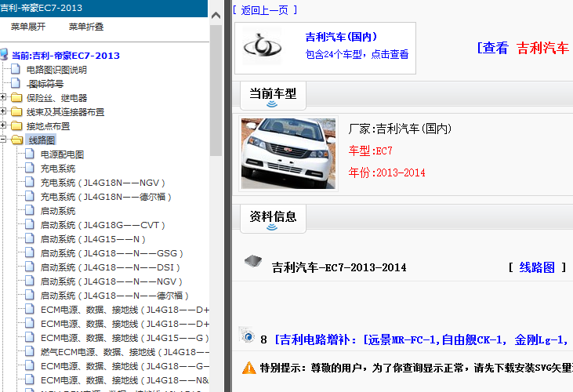573x392 pixels.
Task: Click page icon of ECM电源 (JL4G15——G)
Action: point(30,338)
